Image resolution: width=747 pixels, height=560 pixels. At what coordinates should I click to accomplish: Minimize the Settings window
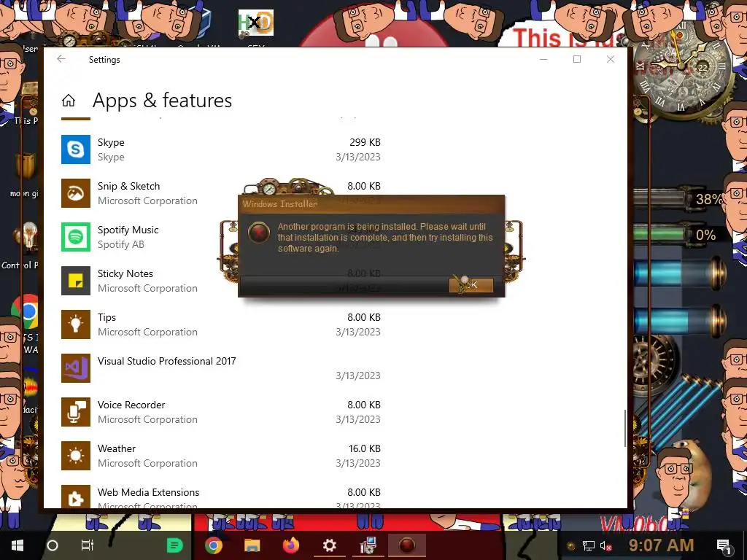point(543,59)
